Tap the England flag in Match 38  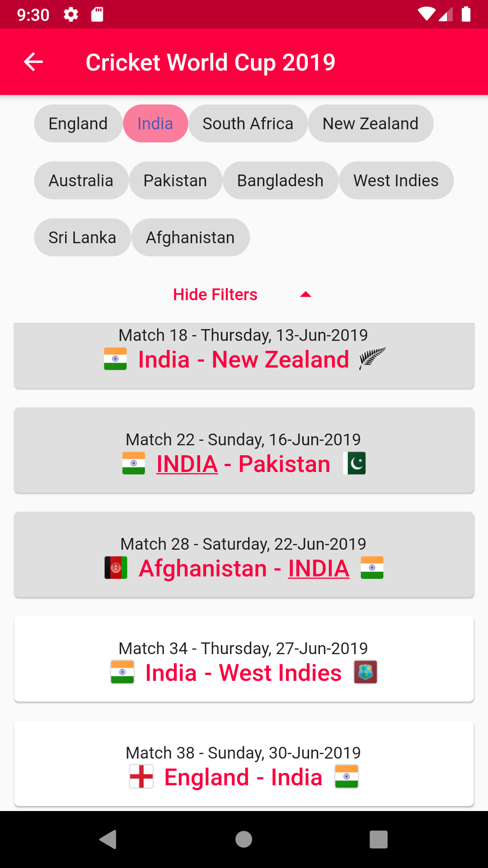141,777
